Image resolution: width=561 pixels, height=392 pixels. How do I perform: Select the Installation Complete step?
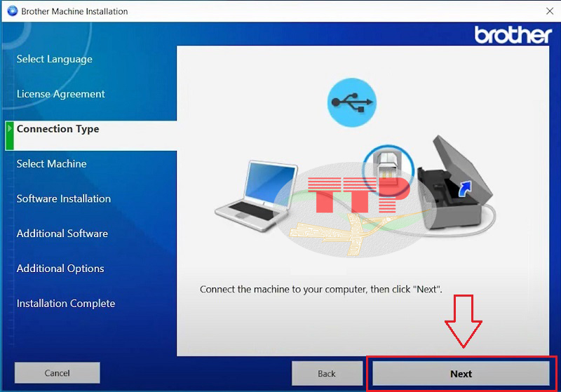coord(66,304)
